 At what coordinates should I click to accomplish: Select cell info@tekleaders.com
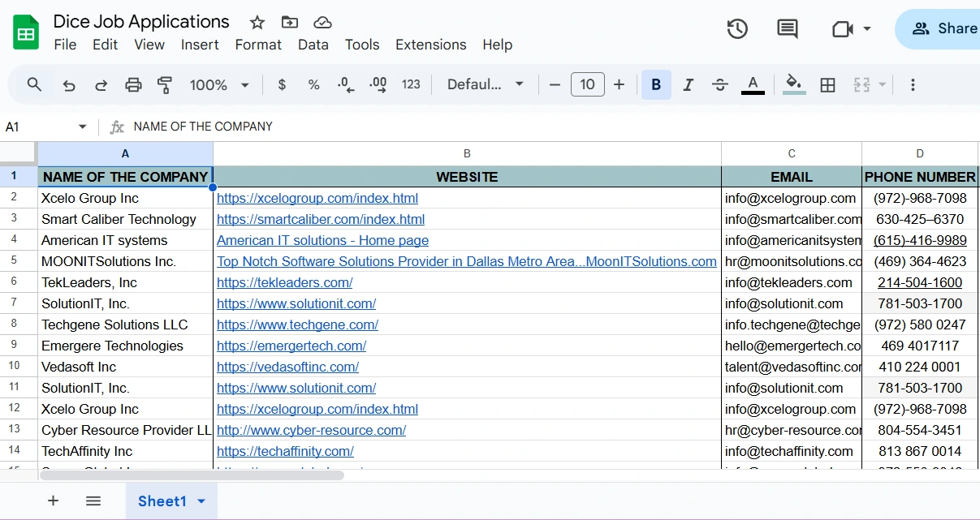pyautogui.click(x=792, y=282)
